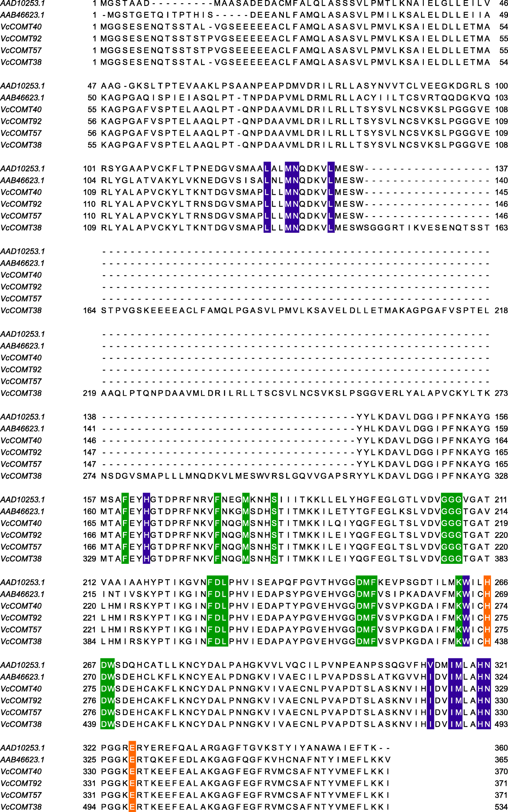Click the end position number 365

(x=501, y=759)
